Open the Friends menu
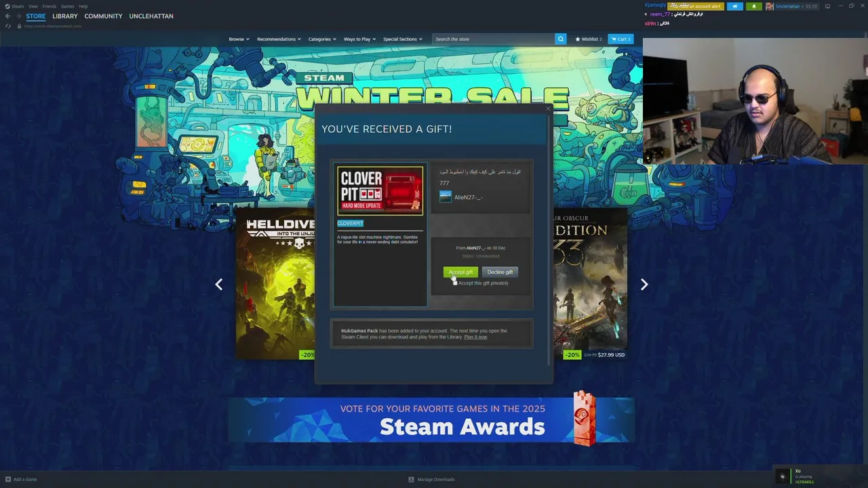868x488 pixels. tap(50, 6)
